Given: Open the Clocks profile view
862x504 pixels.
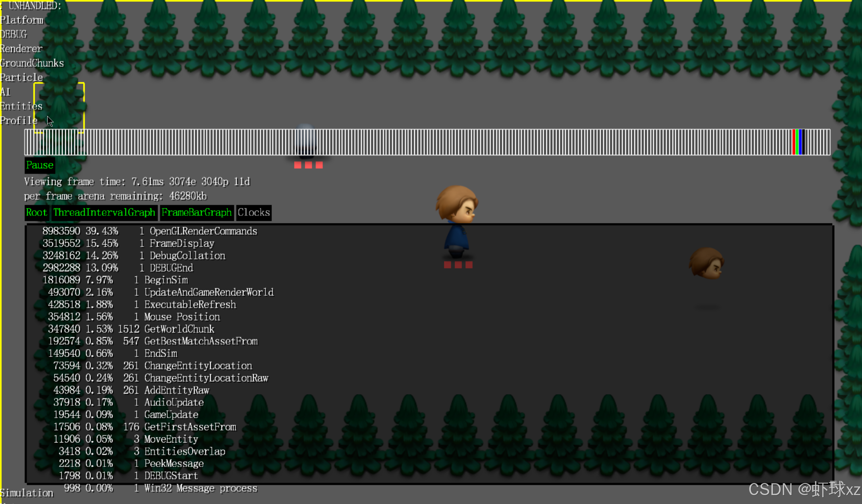Looking at the screenshot, I should pos(253,212).
